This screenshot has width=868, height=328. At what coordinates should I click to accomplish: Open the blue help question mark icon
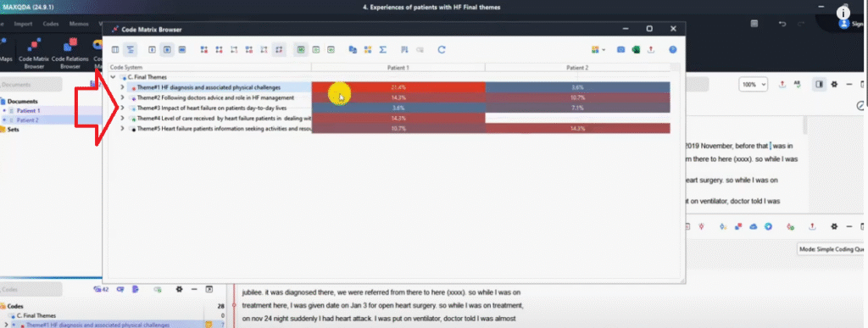(672, 50)
